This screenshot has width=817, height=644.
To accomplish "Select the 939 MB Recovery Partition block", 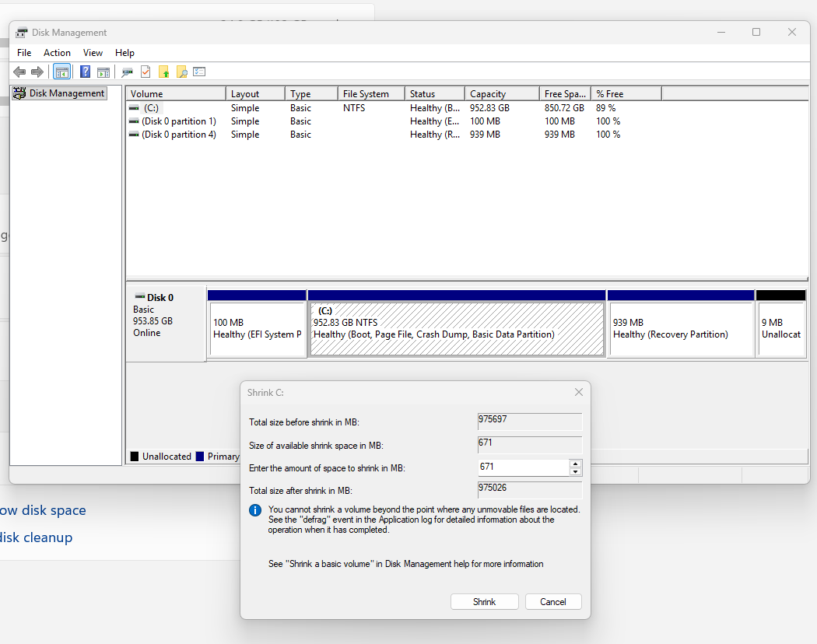I will tap(681, 323).
